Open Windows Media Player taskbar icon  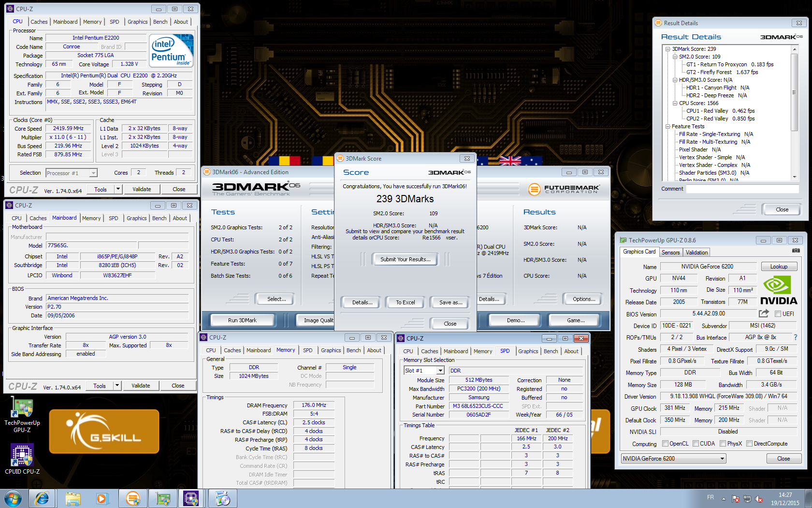[x=101, y=498]
